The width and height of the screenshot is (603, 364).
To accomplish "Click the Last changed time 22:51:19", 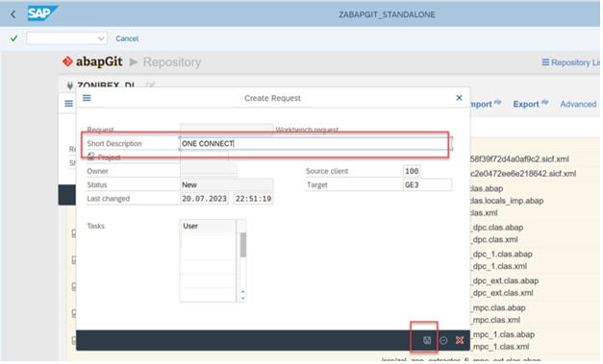I will pos(254,199).
